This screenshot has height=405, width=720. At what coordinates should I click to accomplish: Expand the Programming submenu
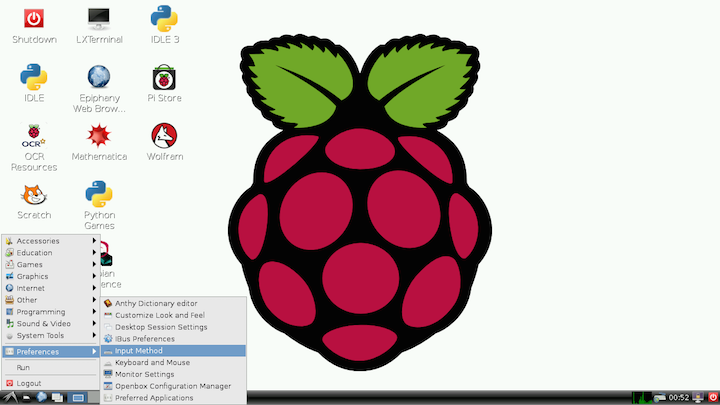click(x=51, y=312)
